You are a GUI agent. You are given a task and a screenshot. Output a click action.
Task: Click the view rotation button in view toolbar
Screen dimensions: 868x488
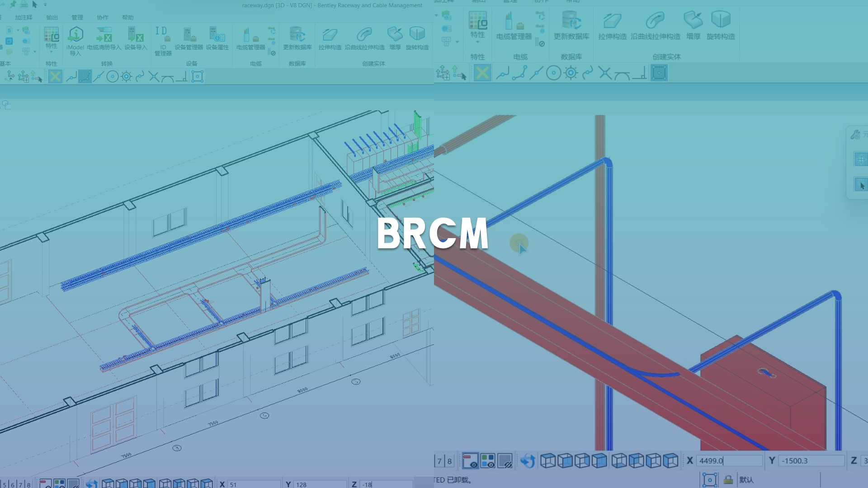click(528, 461)
